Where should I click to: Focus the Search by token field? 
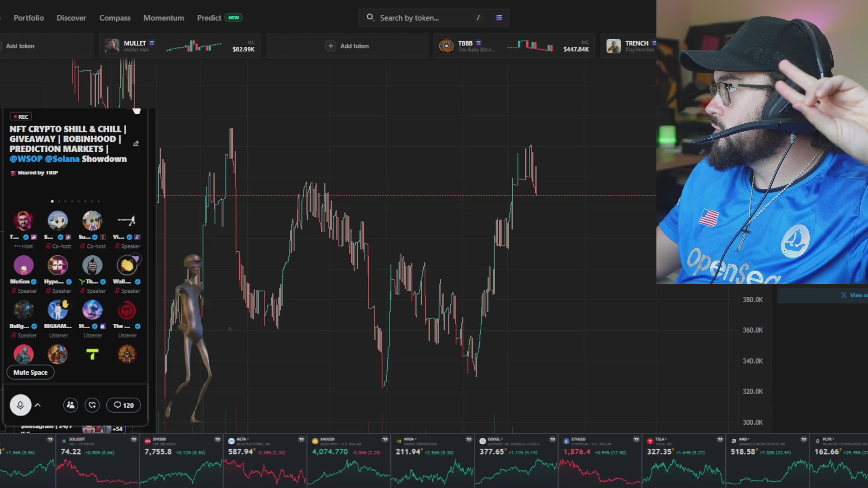point(425,18)
